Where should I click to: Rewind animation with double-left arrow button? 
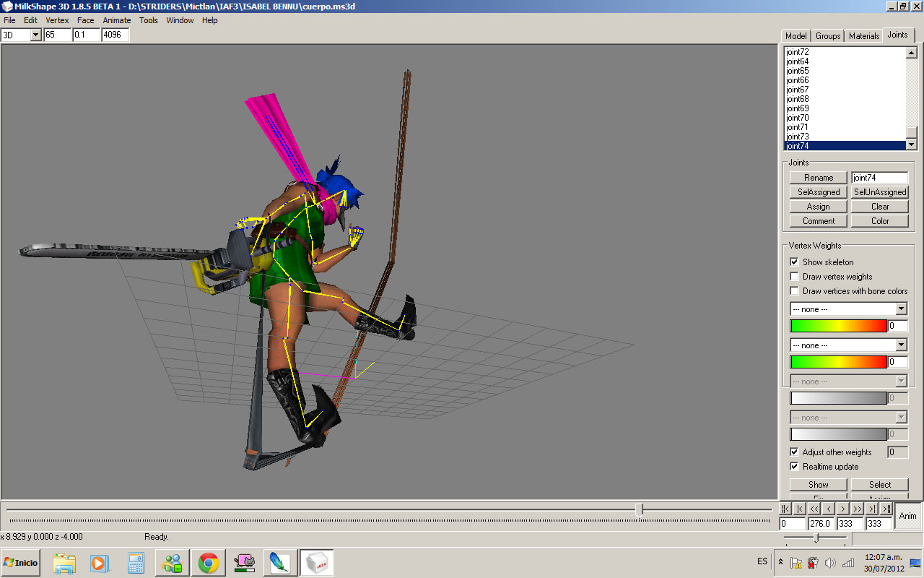coord(815,509)
